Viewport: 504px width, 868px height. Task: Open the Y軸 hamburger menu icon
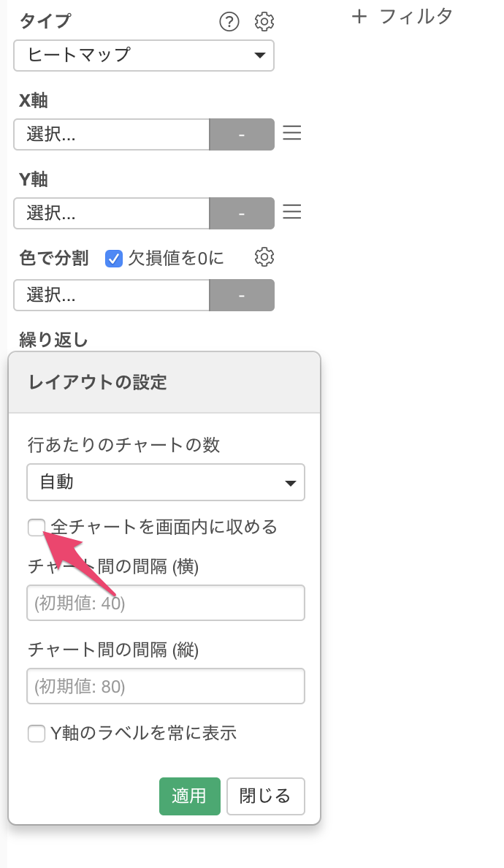pyautogui.click(x=292, y=212)
